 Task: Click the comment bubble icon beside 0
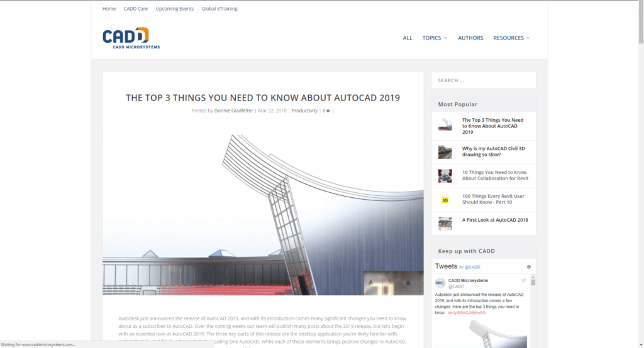328,111
